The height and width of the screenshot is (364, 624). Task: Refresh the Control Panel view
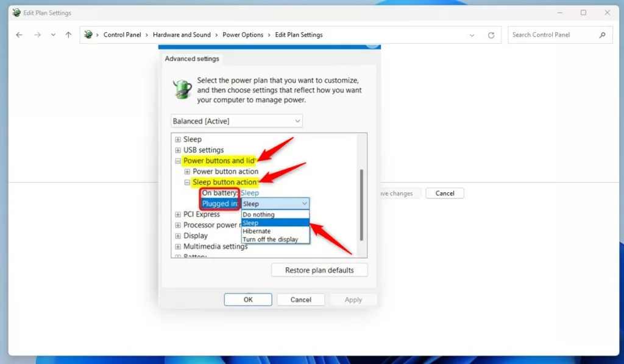pyautogui.click(x=491, y=35)
